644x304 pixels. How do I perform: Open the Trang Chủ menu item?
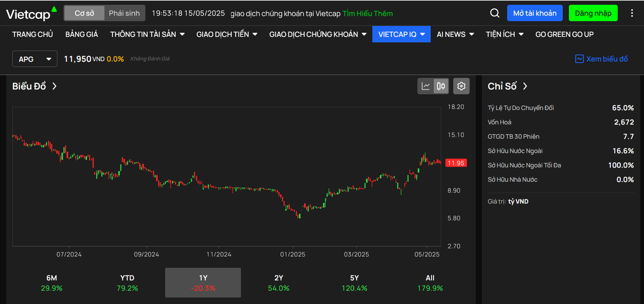[32, 34]
